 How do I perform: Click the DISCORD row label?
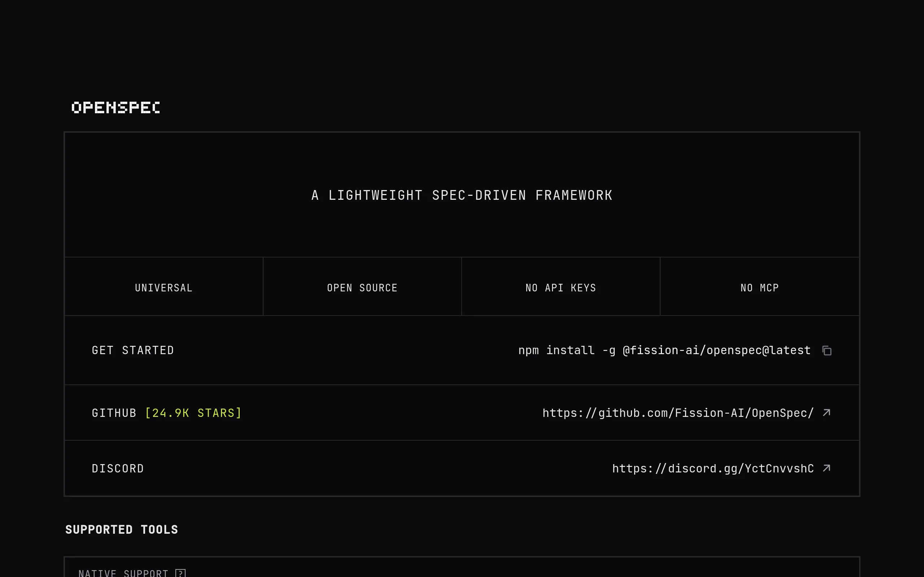(118, 468)
